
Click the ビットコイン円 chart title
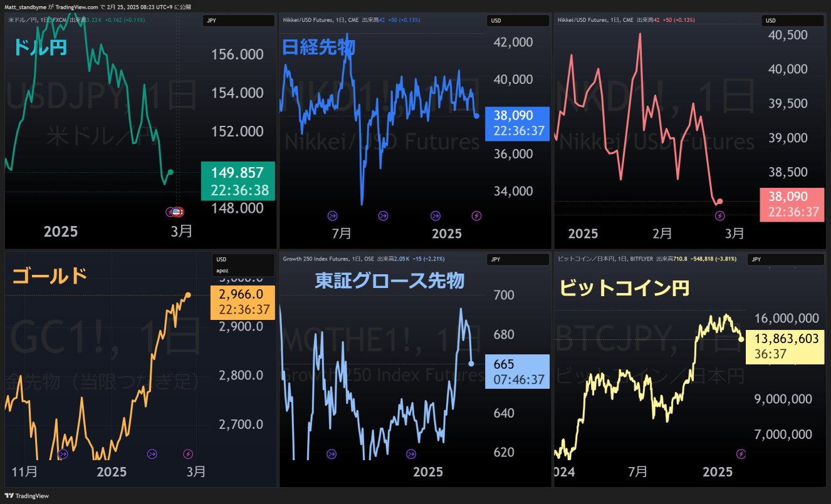[x=624, y=288]
